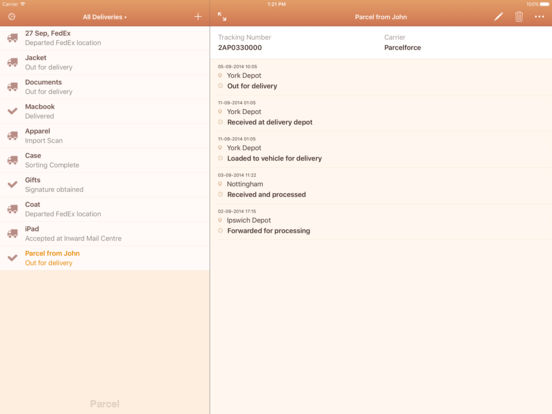Choose the Parcel from John delivery
The width and height of the screenshot is (552, 414).
(105, 258)
